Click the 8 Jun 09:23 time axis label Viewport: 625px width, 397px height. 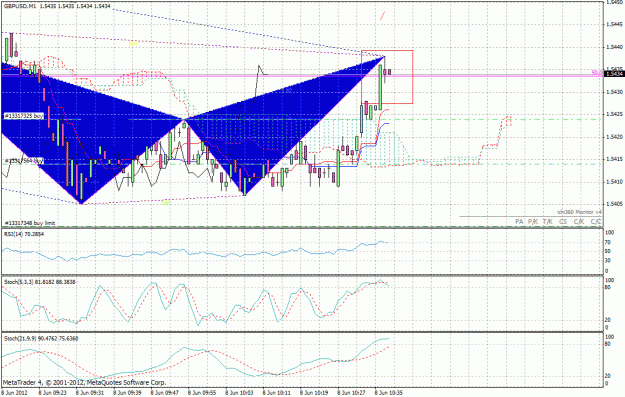click(x=52, y=393)
